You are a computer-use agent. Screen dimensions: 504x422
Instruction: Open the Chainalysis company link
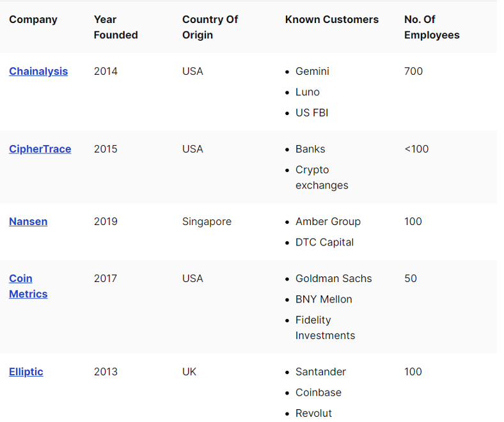[x=38, y=71]
